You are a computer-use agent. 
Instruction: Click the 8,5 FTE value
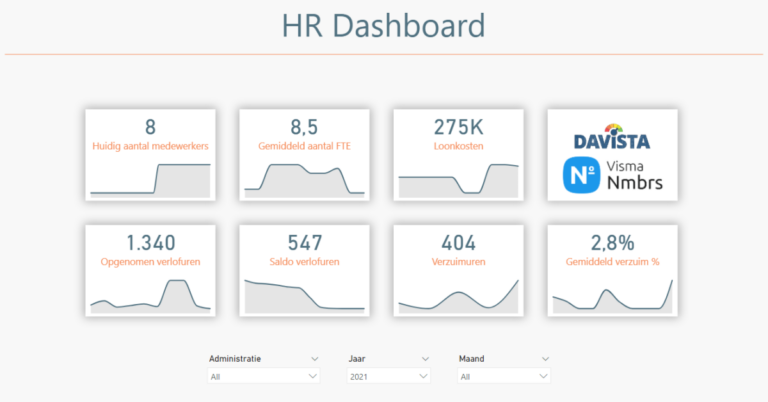[x=304, y=127]
